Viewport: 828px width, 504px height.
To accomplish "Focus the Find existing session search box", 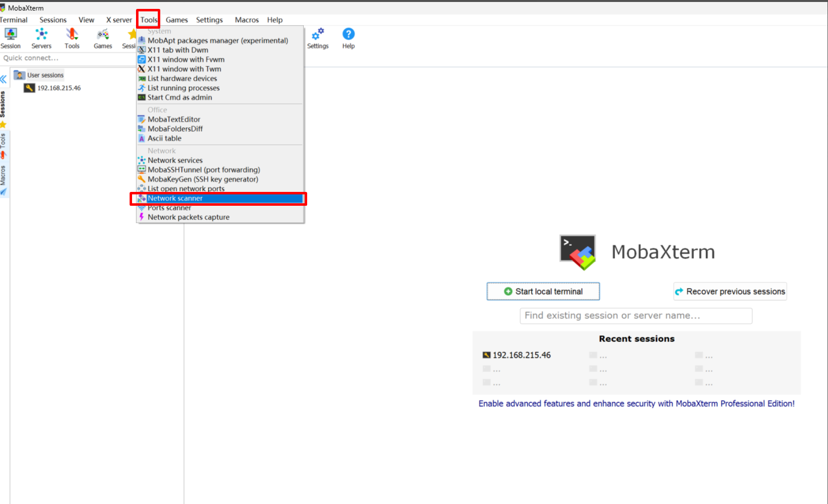I will click(x=636, y=316).
